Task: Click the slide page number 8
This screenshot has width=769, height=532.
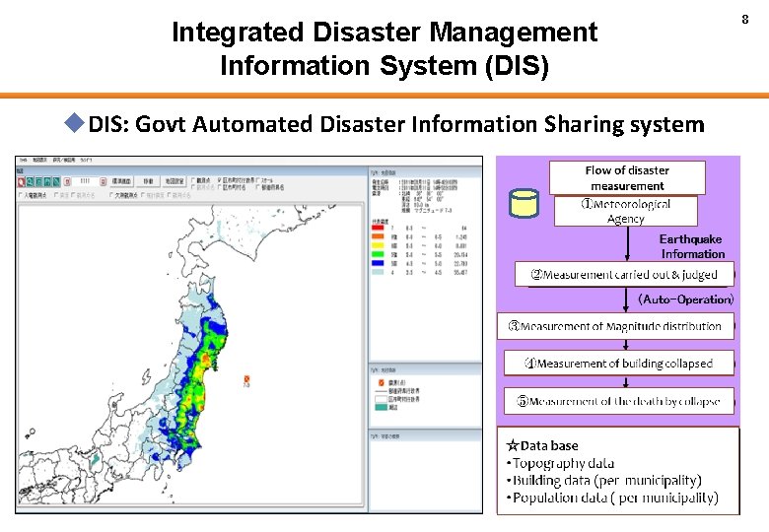Action: (745, 19)
